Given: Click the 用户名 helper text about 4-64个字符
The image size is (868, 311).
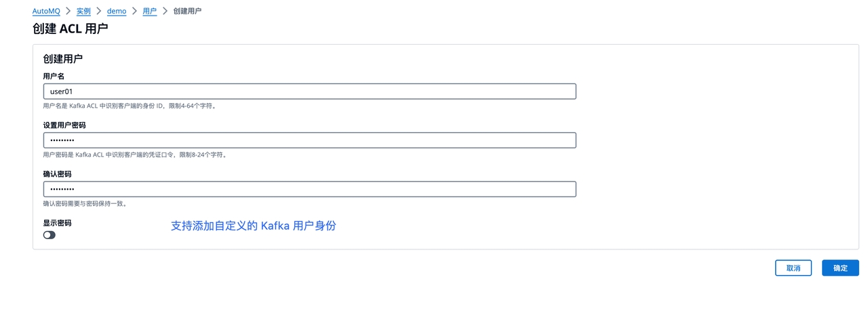Looking at the screenshot, I should pos(130,106).
